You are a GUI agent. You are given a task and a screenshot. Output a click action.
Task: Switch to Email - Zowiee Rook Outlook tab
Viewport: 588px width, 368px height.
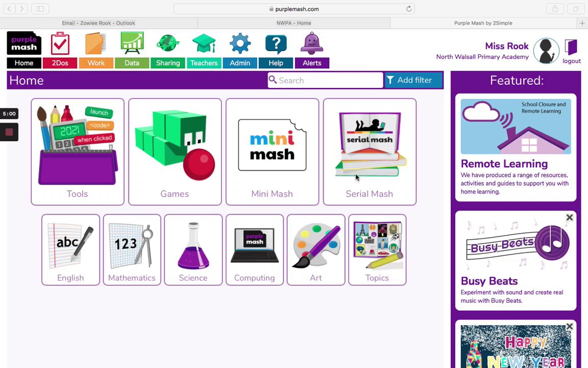coord(99,23)
